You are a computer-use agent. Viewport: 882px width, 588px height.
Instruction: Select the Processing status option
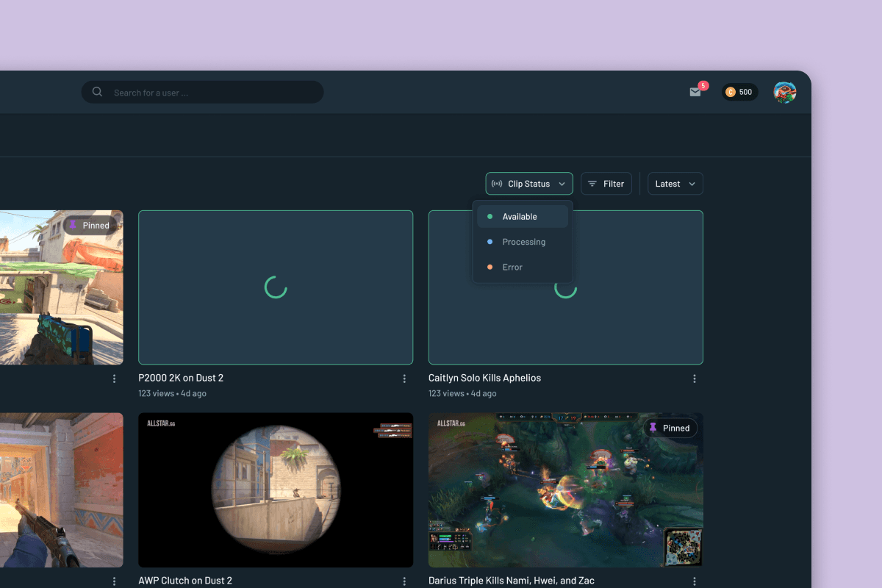tap(523, 242)
